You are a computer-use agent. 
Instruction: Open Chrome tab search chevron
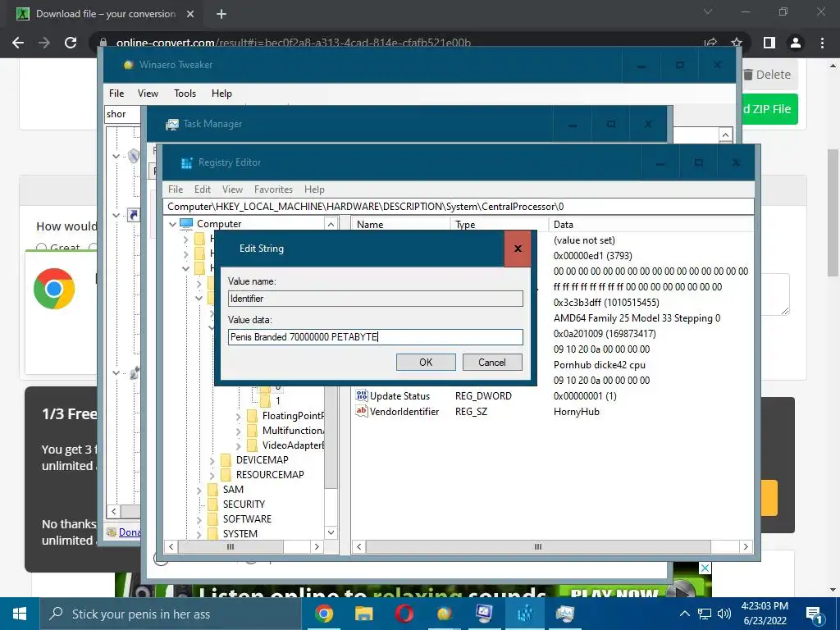708,11
